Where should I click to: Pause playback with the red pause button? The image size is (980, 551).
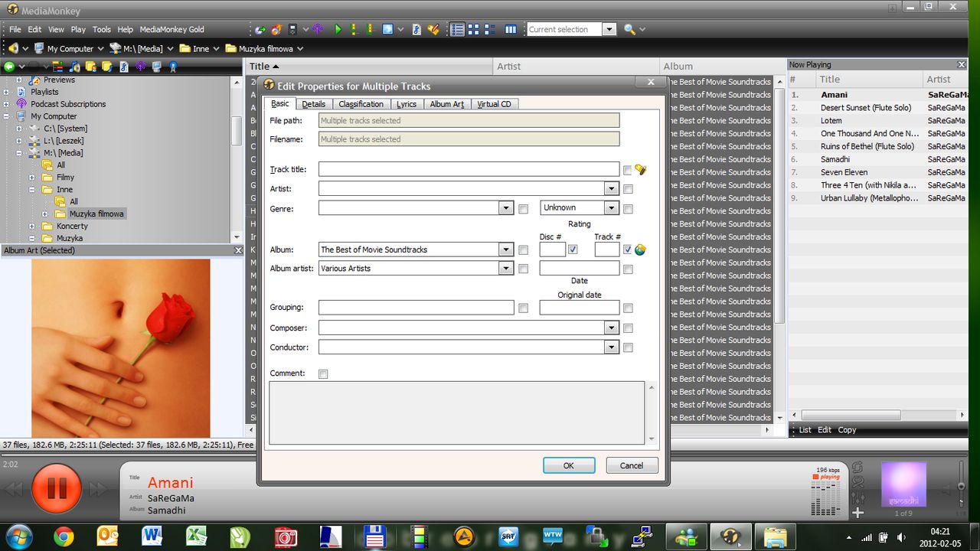click(x=57, y=488)
